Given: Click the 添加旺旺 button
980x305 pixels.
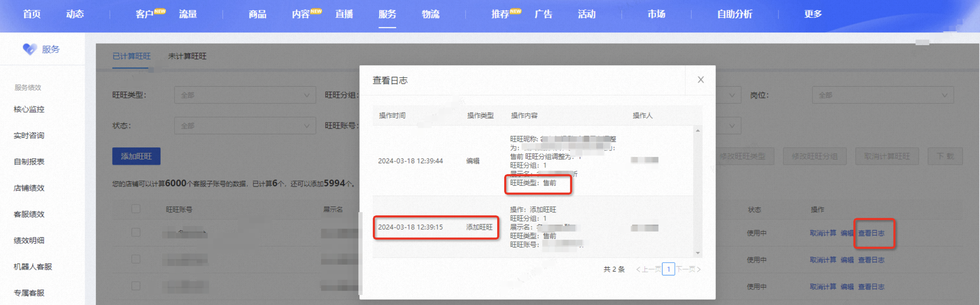Looking at the screenshot, I should pos(136,156).
